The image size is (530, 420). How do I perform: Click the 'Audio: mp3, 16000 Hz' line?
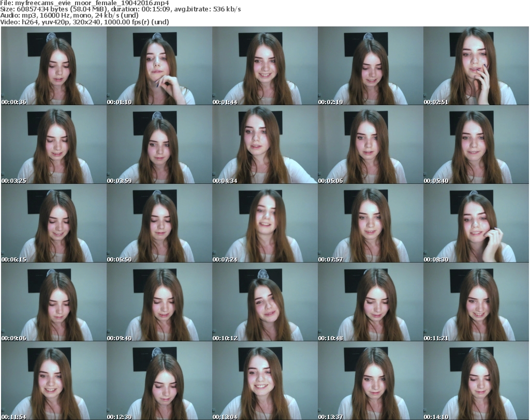point(69,16)
